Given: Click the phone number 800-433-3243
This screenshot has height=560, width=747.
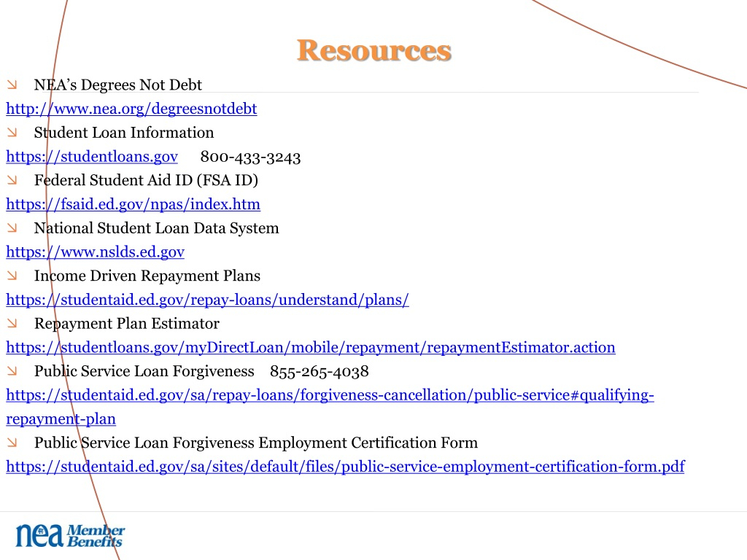Looking at the screenshot, I should click(251, 157).
